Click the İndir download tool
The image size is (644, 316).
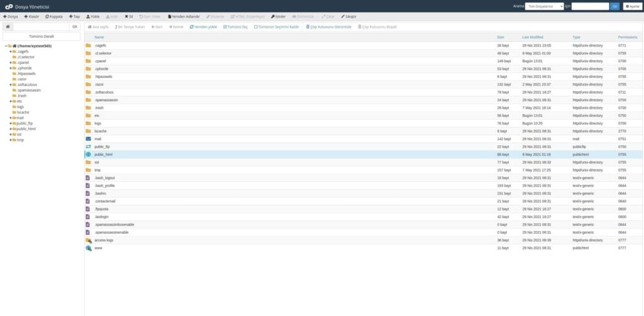pos(112,17)
